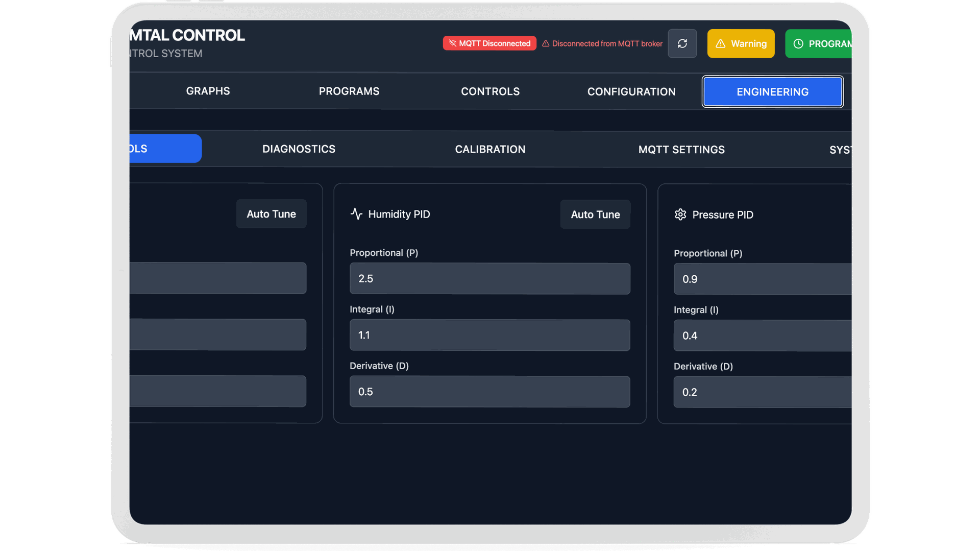Open the CONFIGURATION tab
Image resolution: width=980 pixels, height=551 pixels.
pyautogui.click(x=631, y=92)
